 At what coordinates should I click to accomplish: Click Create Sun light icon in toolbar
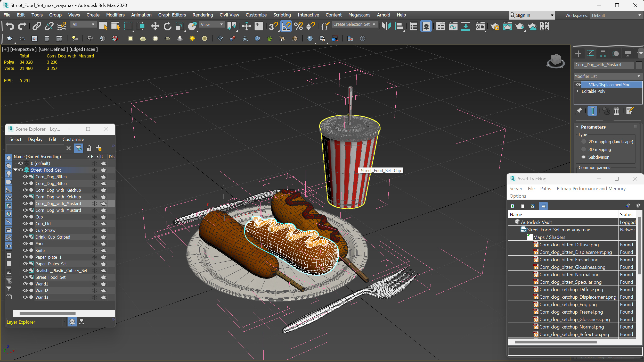pyautogui.click(x=192, y=38)
